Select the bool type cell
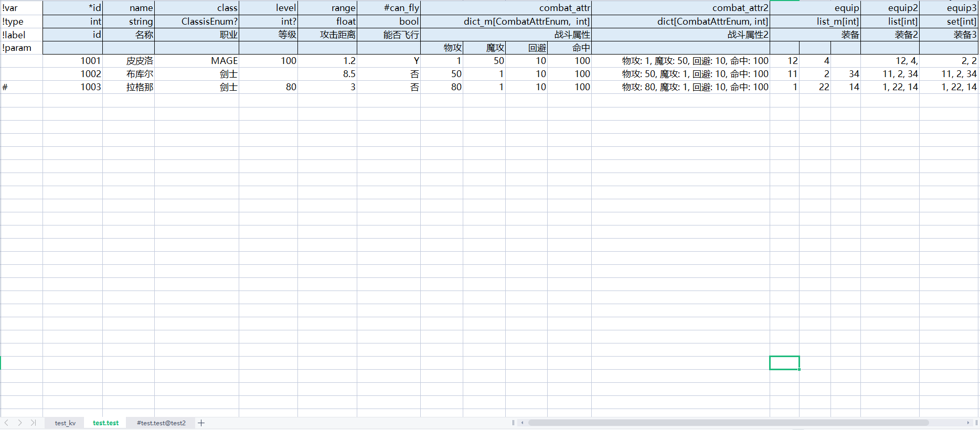 [x=389, y=21]
